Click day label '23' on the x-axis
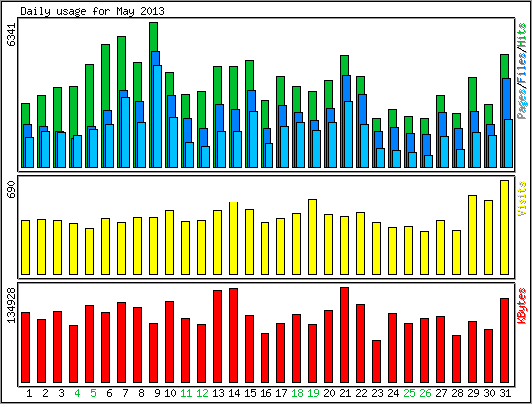Screen dimensions: 532x404 377,393
